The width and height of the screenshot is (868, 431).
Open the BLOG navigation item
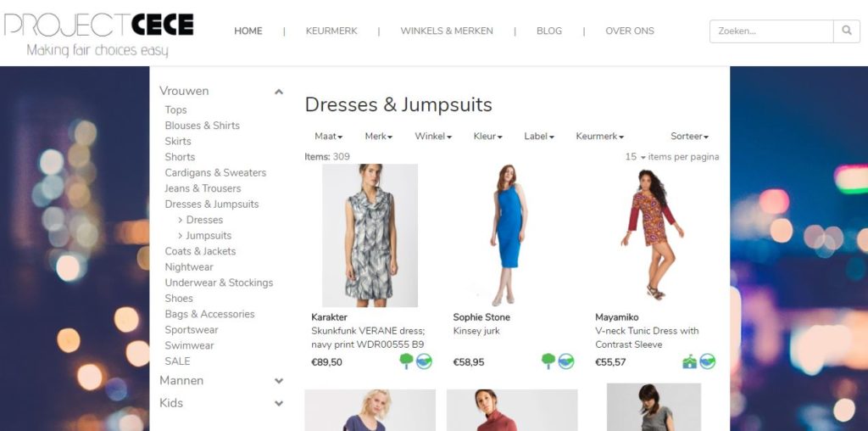549,31
